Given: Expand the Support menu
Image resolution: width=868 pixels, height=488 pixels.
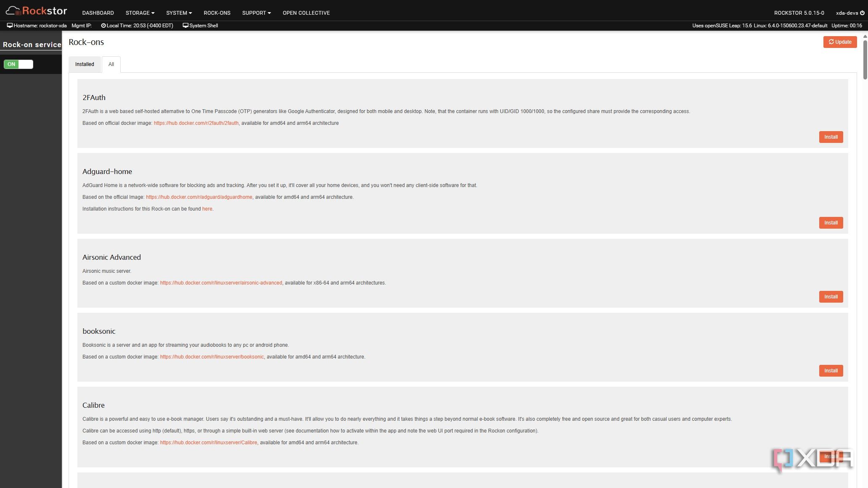Looking at the screenshot, I should (257, 13).
